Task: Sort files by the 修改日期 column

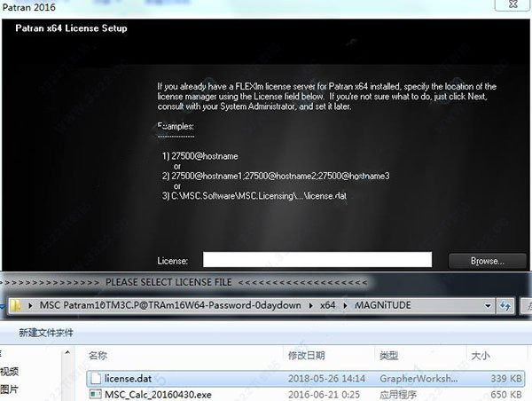Action: point(307,356)
